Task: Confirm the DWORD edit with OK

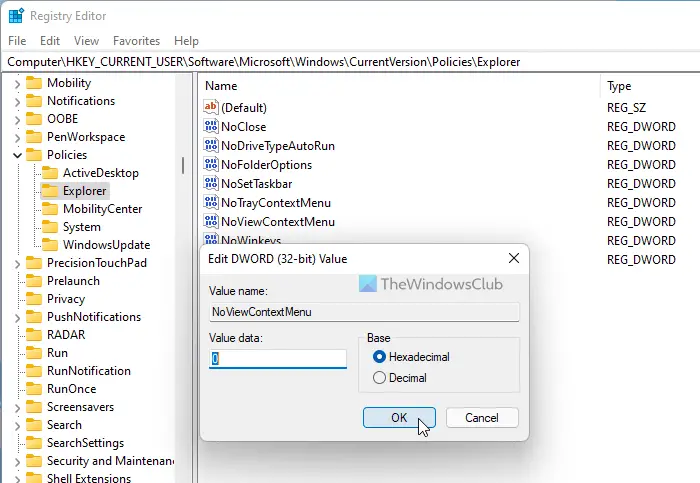Action: [x=399, y=417]
